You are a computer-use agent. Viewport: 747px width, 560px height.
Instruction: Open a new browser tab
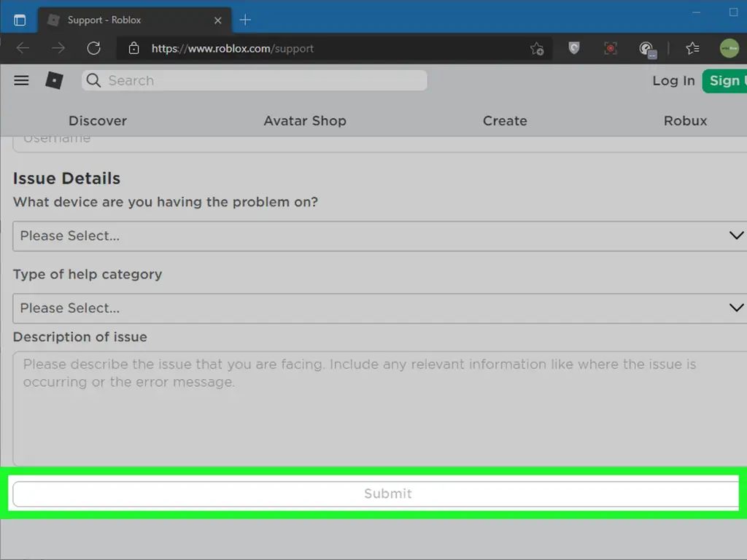coord(245,20)
